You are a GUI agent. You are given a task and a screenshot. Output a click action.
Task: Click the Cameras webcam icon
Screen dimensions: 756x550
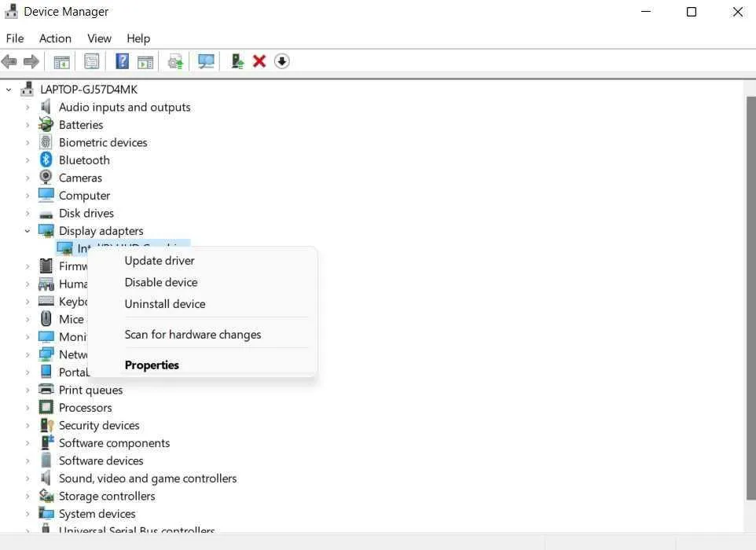click(46, 178)
